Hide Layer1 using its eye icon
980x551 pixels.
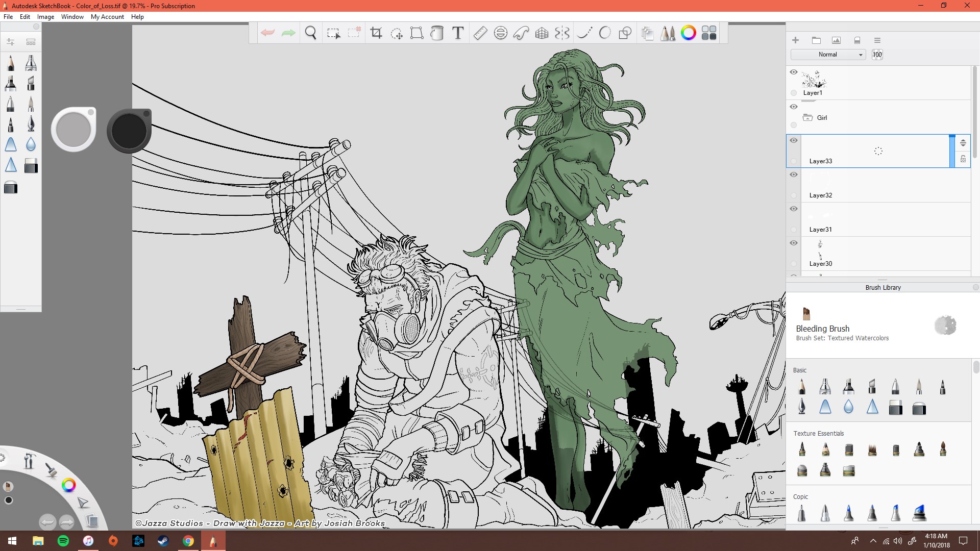pos(794,72)
